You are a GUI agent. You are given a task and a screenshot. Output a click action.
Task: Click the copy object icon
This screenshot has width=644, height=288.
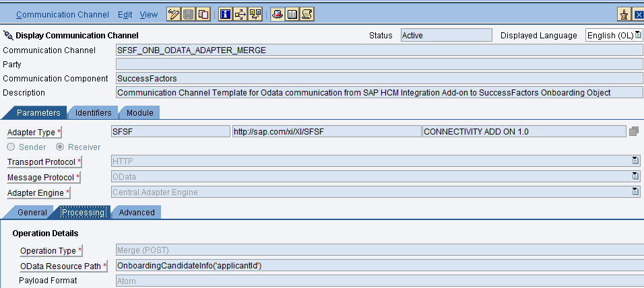tap(203, 15)
